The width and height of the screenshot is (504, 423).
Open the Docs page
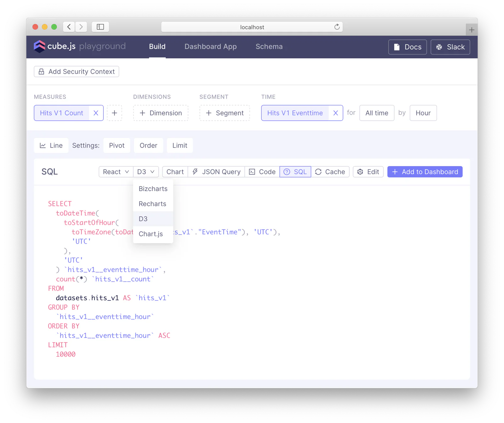[407, 47]
